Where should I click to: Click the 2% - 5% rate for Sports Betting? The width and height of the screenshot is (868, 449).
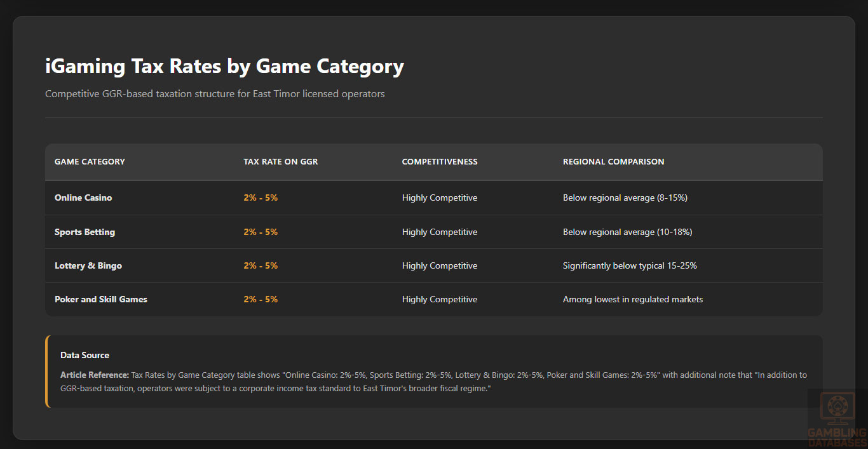click(x=261, y=232)
